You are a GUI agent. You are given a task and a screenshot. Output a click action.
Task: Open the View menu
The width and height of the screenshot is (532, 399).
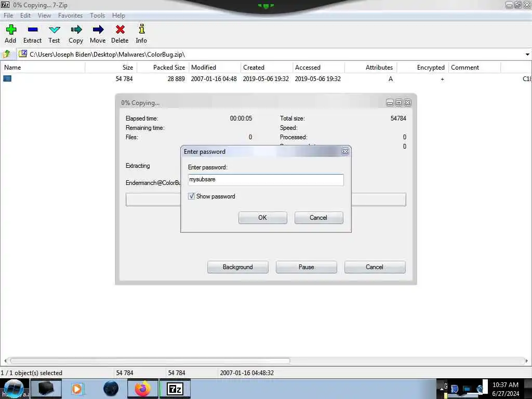[44, 16]
